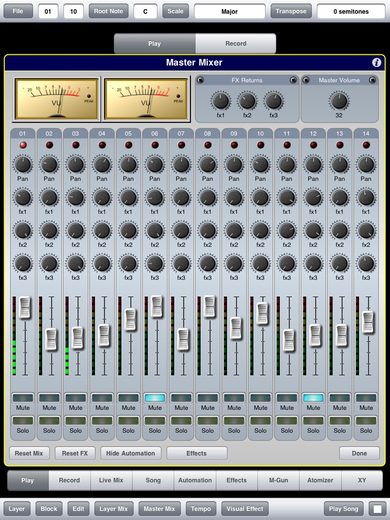This screenshot has height=520, width=390.
Task: Click the red LED on channel 01
Action: click(23, 145)
